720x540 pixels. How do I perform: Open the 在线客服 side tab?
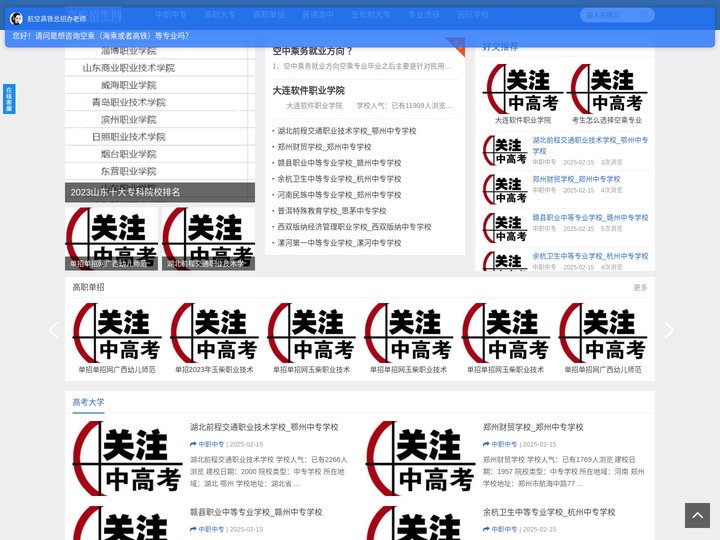coord(9,99)
